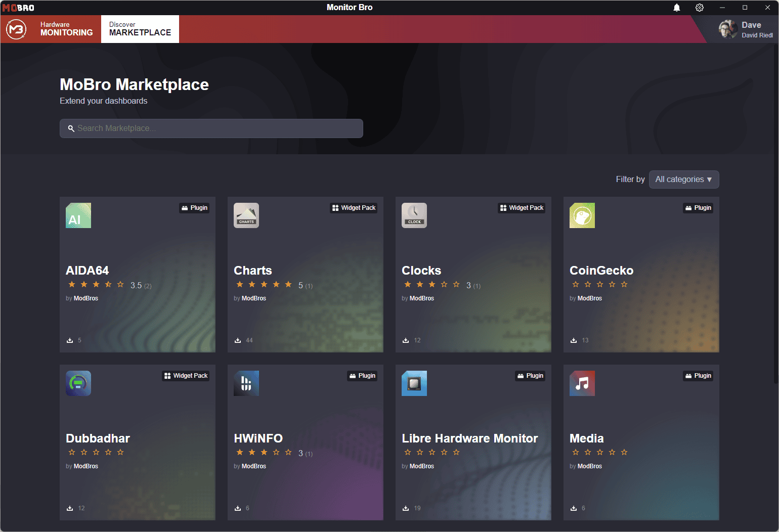This screenshot has height=532, width=779.
Task: Click the MoBro circular logo icon
Action: click(16, 29)
